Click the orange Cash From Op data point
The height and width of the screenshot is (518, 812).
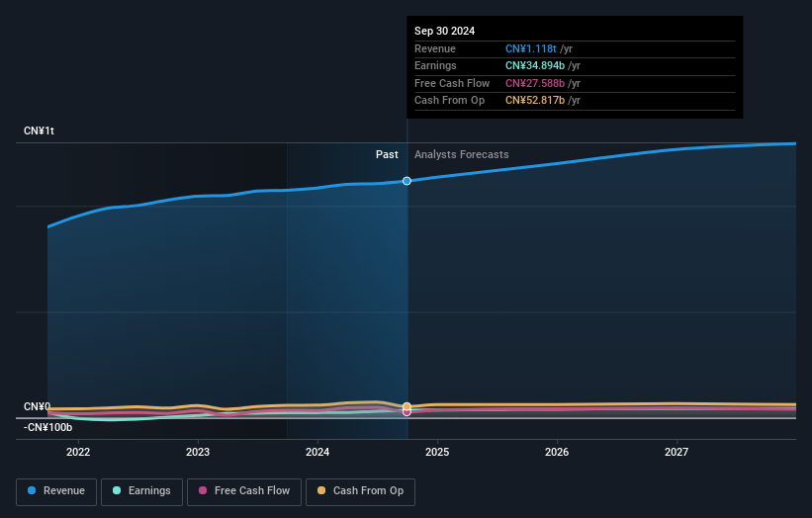[407, 406]
